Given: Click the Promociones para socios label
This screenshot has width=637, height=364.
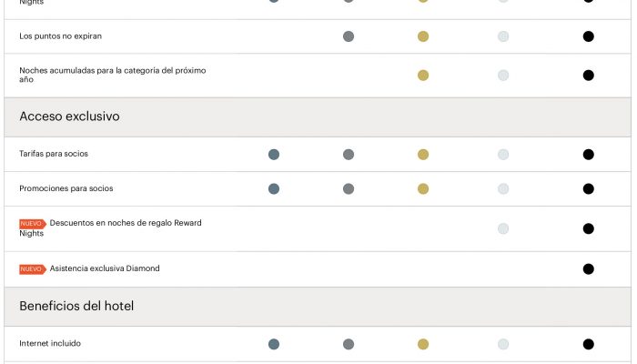Looking at the screenshot, I should pyautogui.click(x=66, y=188).
